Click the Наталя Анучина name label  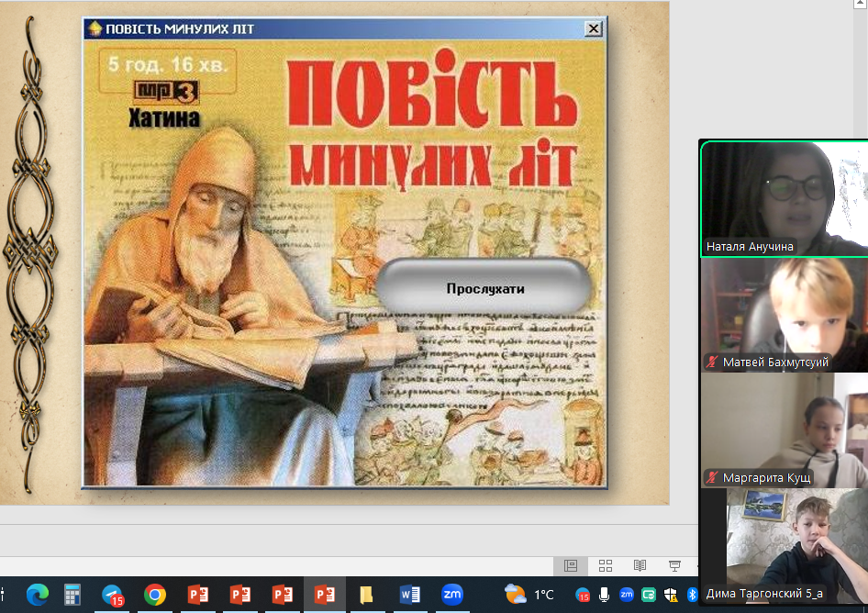pyautogui.click(x=750, y=247)
